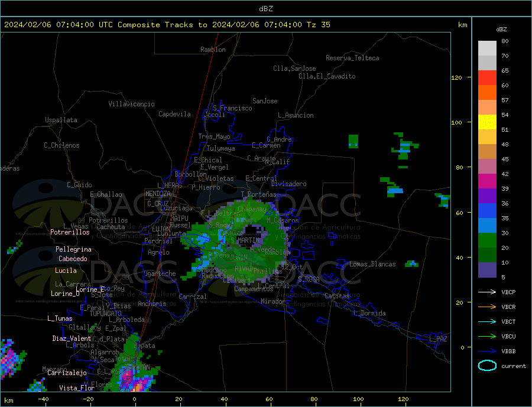Click the magenta 39 dBZ legend swatch
Viewport: 532px width, 407px height.
[x=487, y=181]
